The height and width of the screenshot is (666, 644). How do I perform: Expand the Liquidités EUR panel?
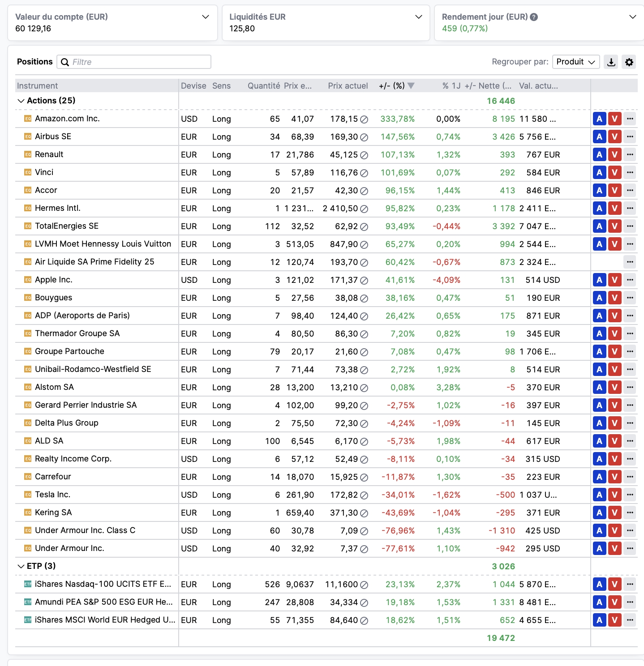(x=419, y=17)
